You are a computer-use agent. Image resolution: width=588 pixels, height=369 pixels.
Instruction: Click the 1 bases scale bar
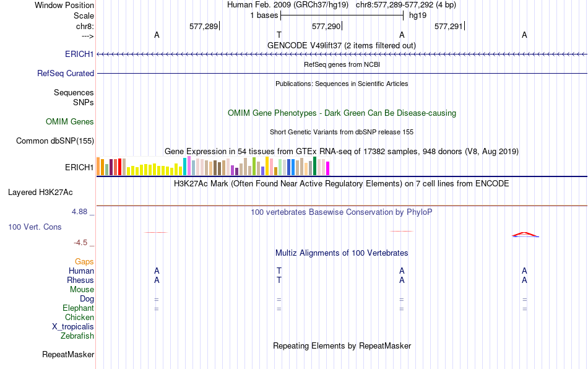coord(342,15)
